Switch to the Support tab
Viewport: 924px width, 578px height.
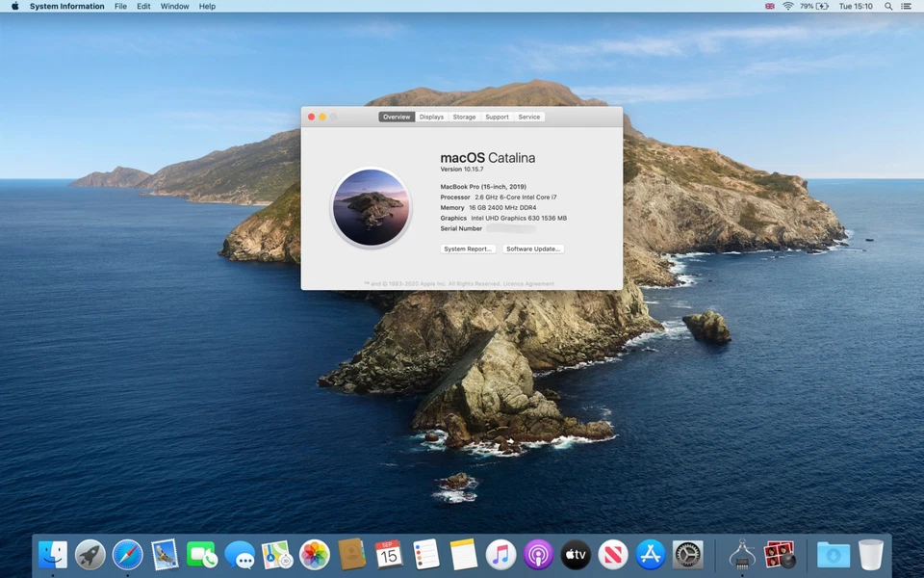point(497,117)
